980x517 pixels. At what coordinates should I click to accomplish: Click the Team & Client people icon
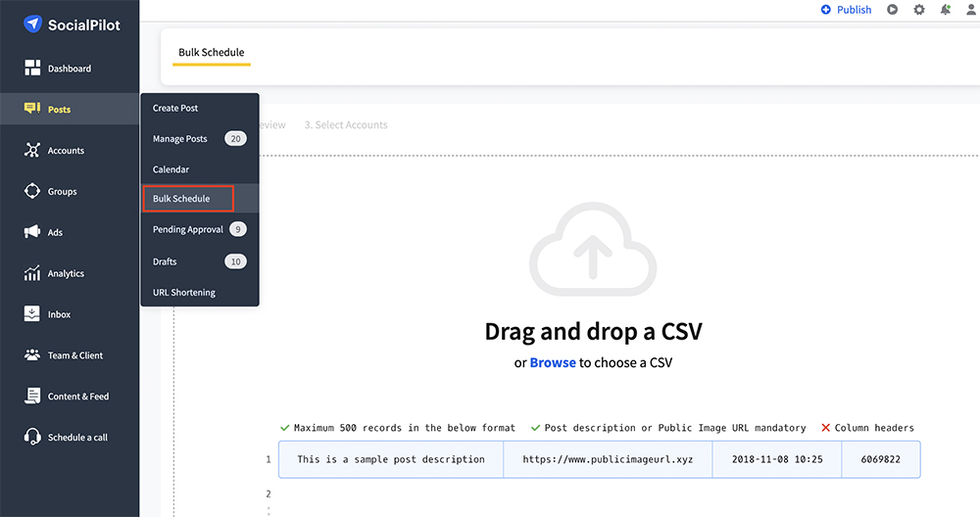(32, 355)
